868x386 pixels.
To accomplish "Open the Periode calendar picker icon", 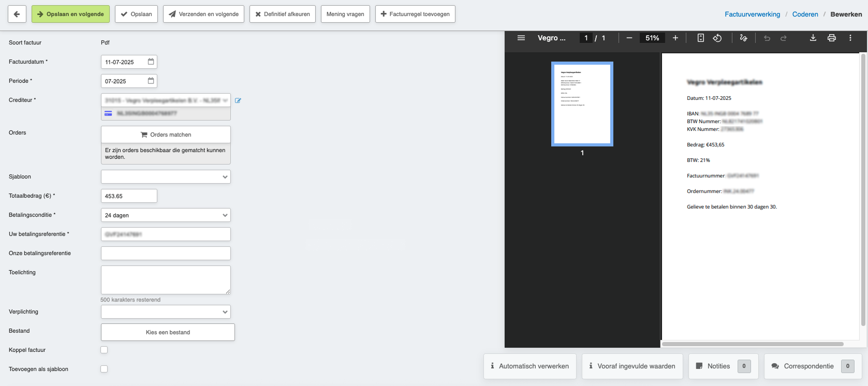I will point(151,81).
